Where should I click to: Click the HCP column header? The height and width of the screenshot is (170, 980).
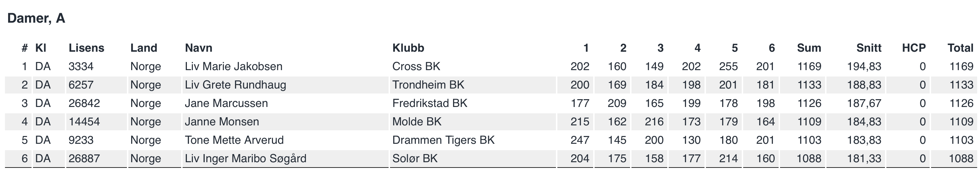(914, 48)
